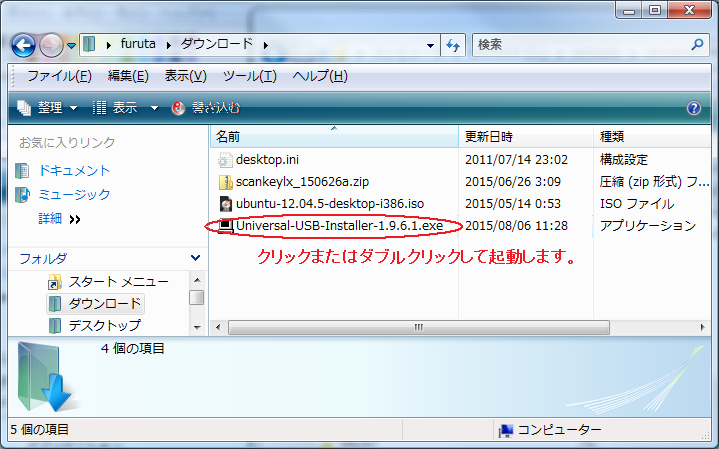Viewport: 719px width, 449px height.
Task: Open ミュージック favorite link
Action: pos(74,194)
